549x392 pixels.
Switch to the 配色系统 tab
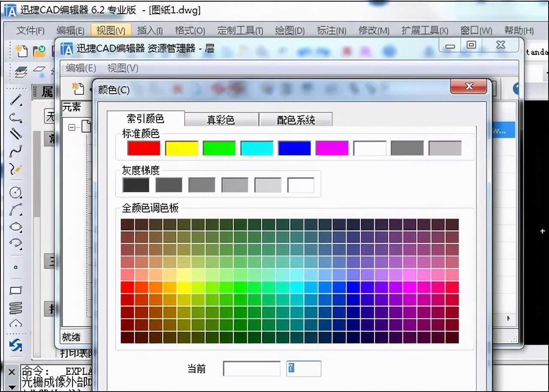(296, 120)
